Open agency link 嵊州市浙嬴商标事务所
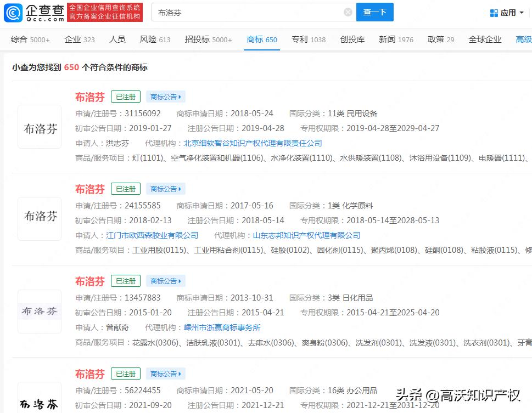Screen dimensions: 532x413 (x=222, y=327)
